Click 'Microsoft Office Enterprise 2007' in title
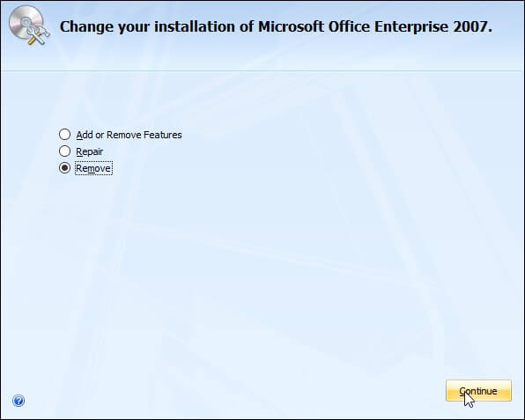Image resolution: width=525 pixels, height=420 pixels. click(x=374, y=26)
